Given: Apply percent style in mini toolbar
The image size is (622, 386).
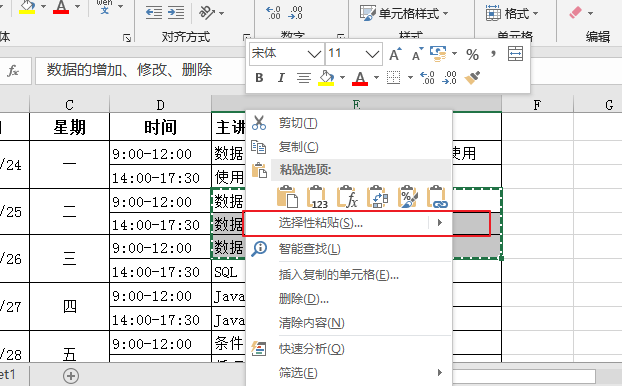Looking at the screenshot, I should click(472, 54).
